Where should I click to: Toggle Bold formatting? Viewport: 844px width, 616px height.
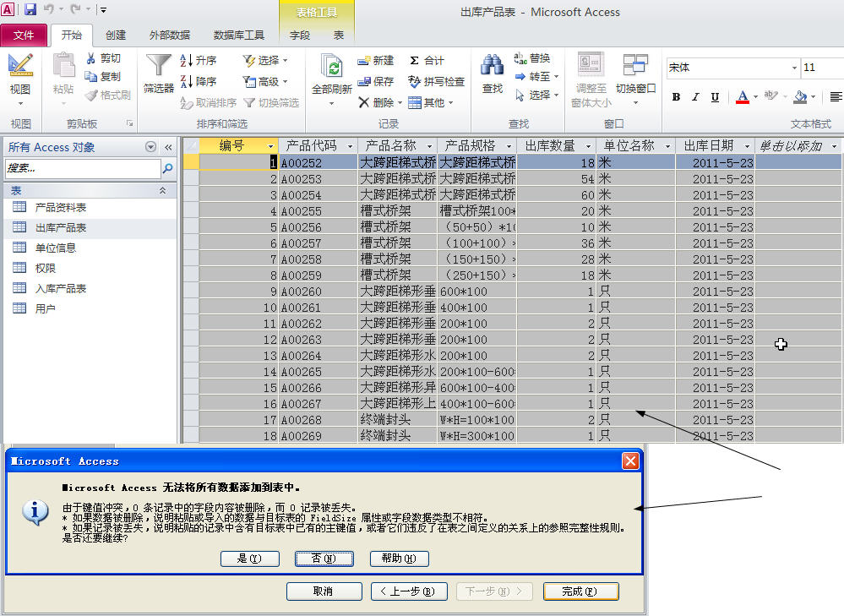pos(676,97)
